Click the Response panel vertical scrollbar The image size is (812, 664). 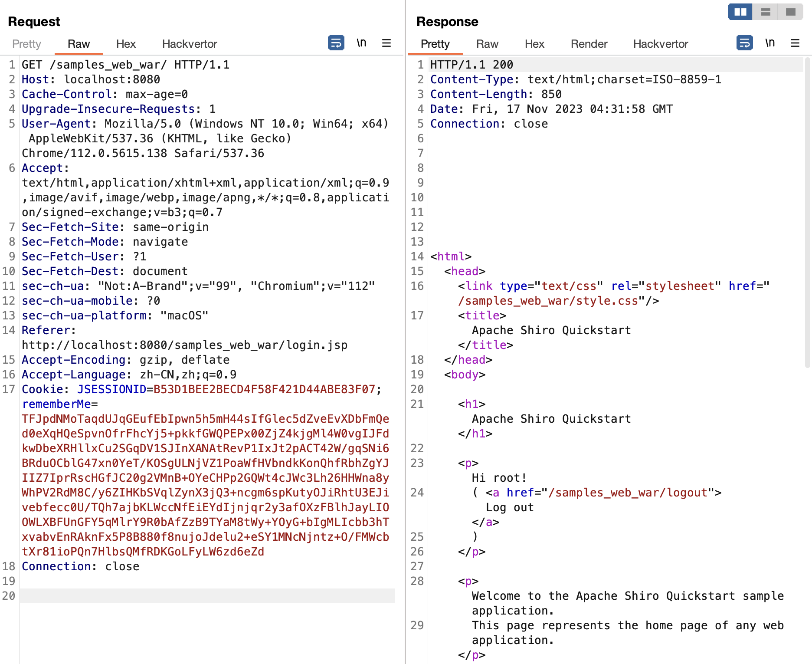[807, 213]
